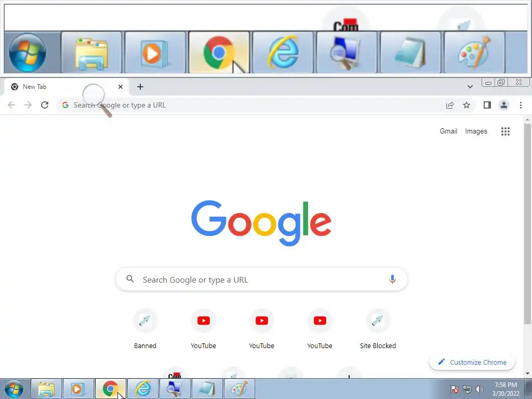Select the New Tab tab
This screenshot has height=399, width=532.
point(66,87)
